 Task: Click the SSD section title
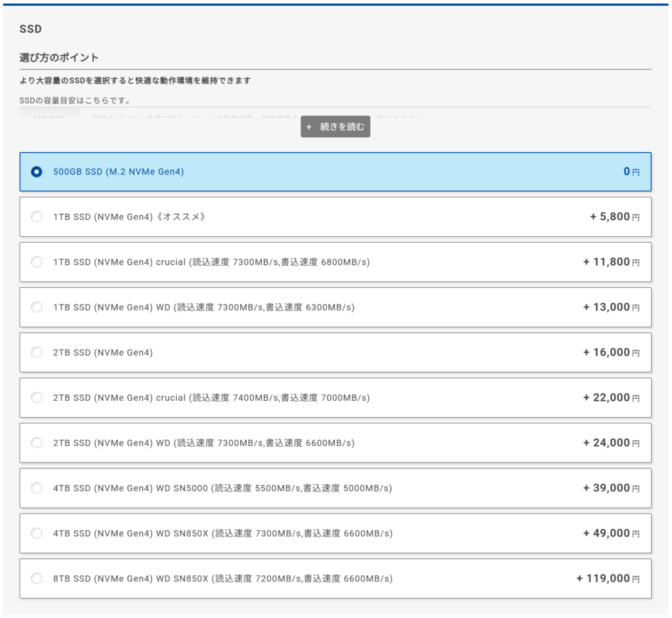(x=30, y=29)
